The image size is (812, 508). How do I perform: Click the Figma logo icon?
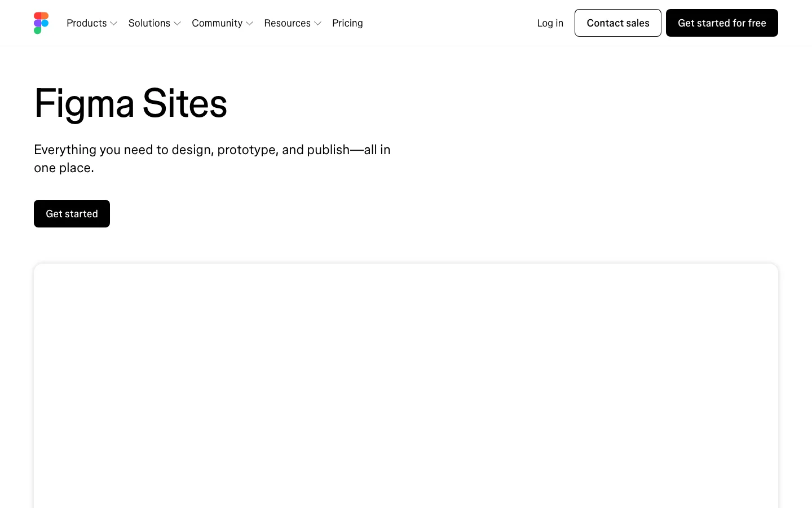tap(41, 23)
